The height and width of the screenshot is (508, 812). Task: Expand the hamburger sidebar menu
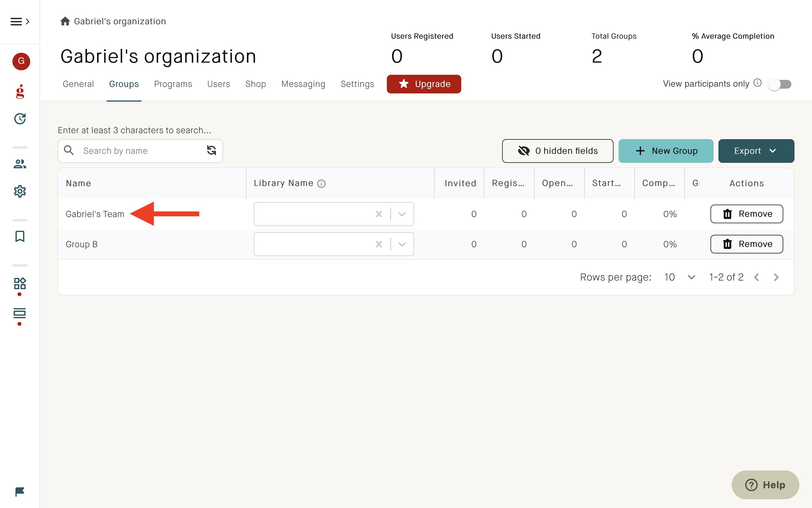20,21
